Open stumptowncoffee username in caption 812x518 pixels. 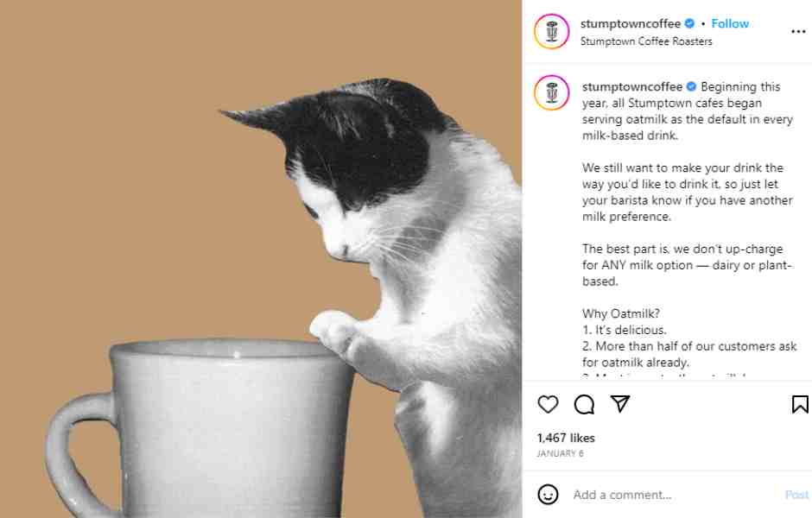click(631, 87)
